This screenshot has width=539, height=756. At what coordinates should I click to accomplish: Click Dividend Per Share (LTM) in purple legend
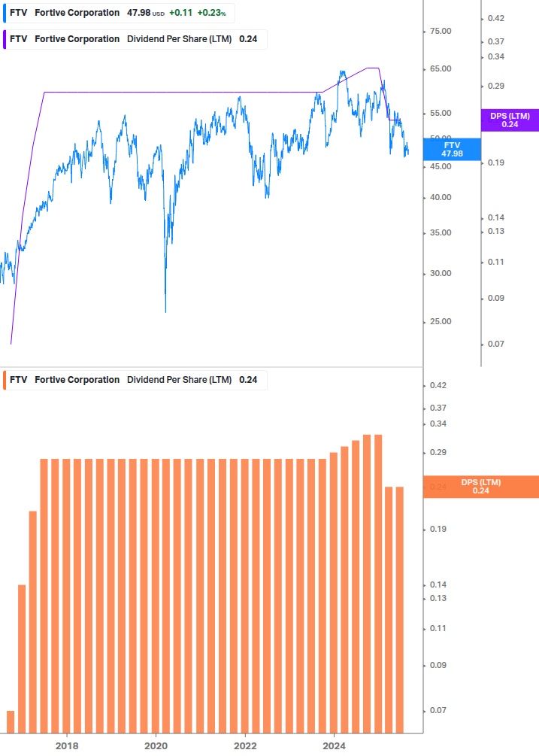pos(179,38)
